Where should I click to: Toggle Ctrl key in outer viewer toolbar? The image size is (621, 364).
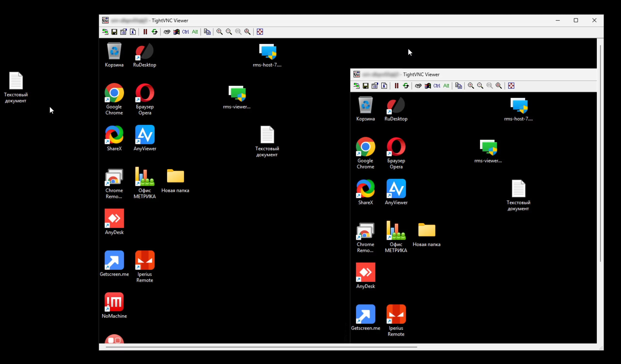pos(185,32)
